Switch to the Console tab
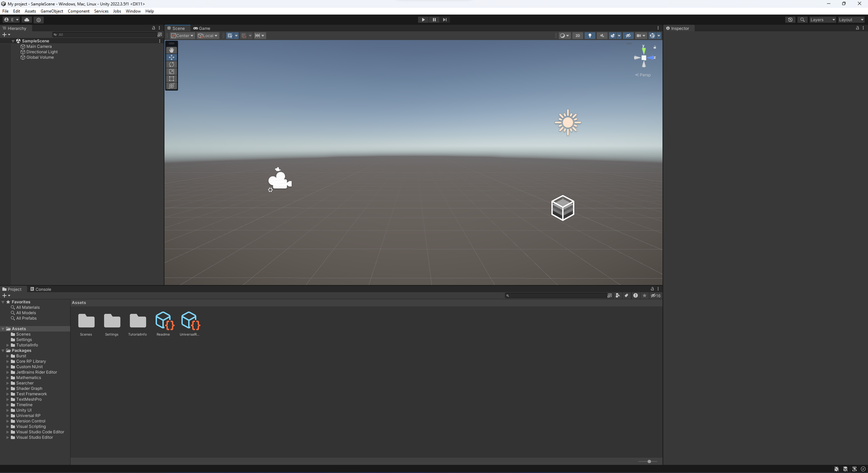The height and width of the screenshot is (473, 868). click(41, 289)
